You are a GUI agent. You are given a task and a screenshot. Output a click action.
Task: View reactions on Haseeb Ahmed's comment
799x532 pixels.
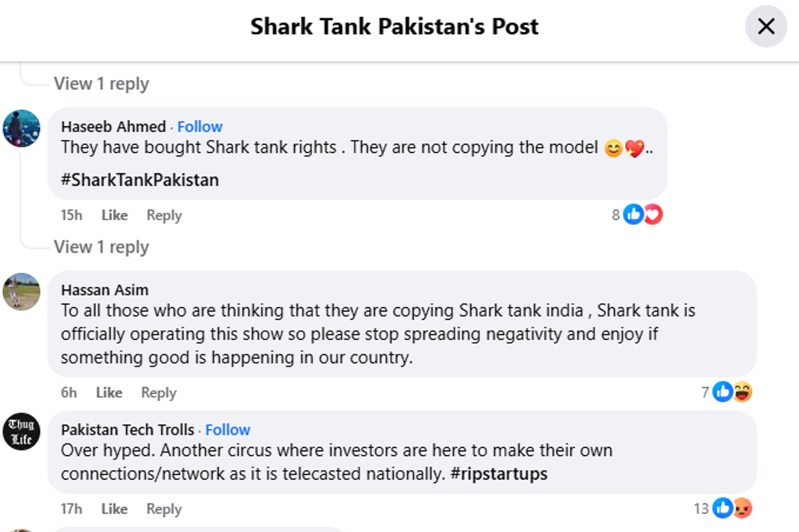[643, 215]
